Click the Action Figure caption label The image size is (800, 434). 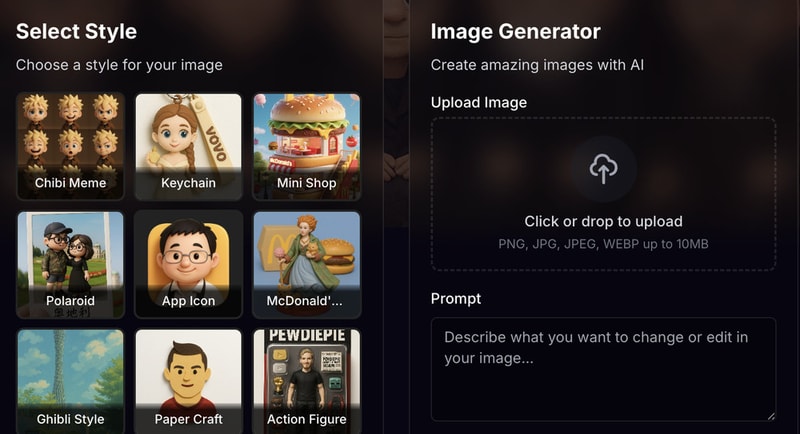(307, 419)
